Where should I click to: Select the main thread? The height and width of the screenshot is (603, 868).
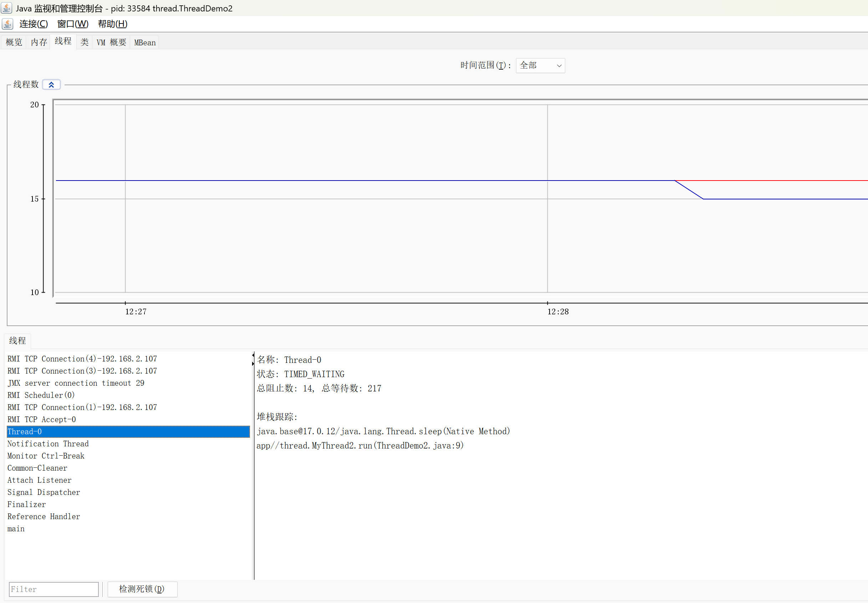(128, 528)
